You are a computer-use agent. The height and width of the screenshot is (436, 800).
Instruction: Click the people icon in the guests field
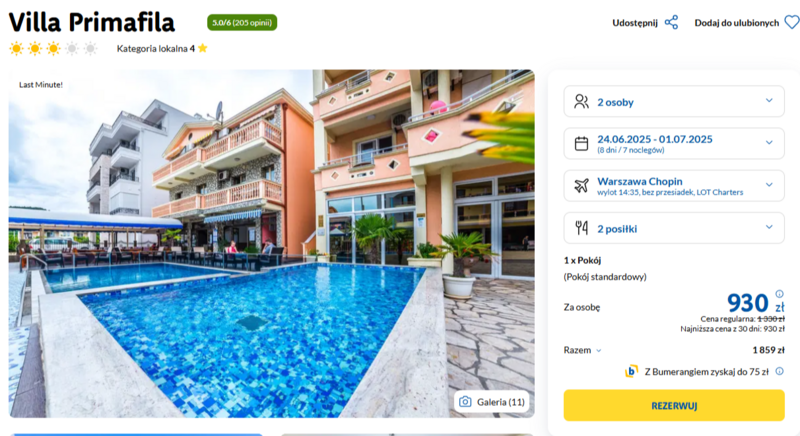(582, 101)
